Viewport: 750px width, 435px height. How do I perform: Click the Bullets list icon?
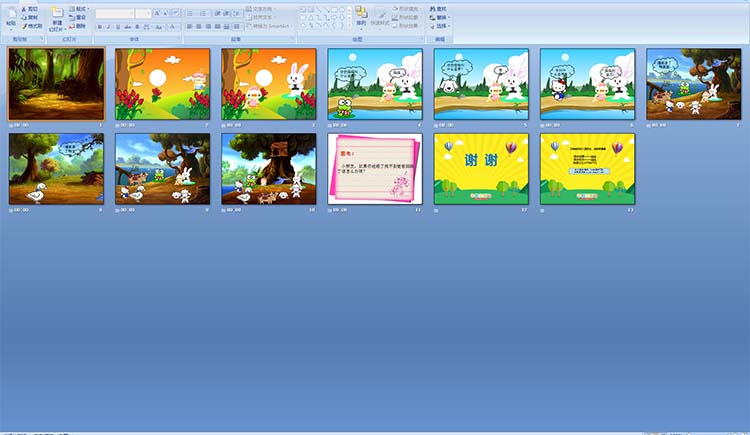189,13
